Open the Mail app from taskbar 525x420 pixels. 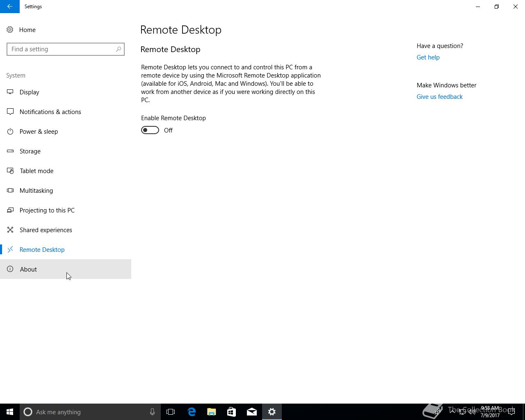(252, 412)
